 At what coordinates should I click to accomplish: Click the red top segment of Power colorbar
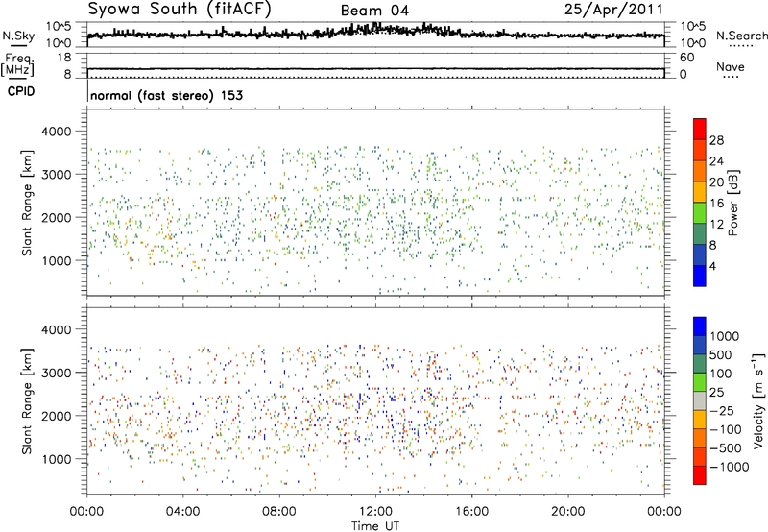[700, 129]
